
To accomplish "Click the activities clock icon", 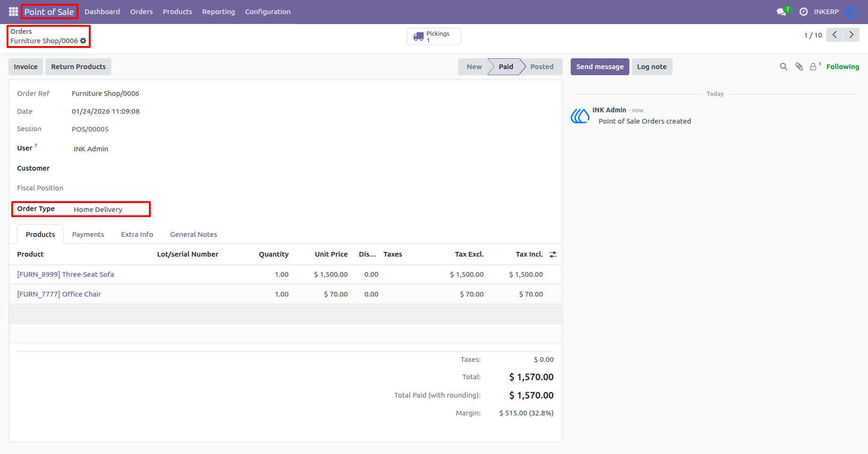I will pos(804,12).
